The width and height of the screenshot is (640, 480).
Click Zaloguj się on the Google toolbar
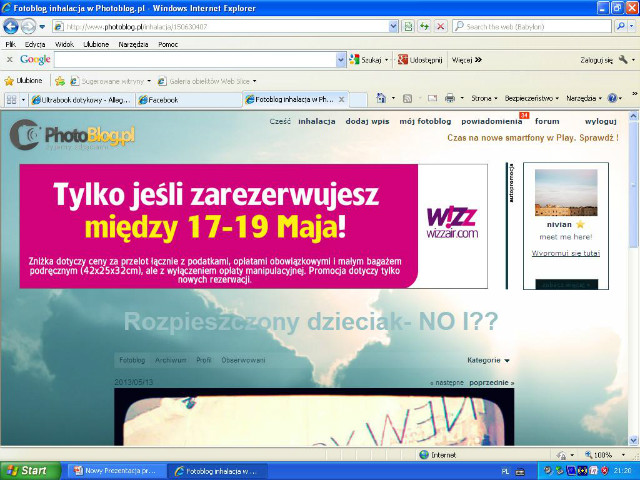[597, 60]
